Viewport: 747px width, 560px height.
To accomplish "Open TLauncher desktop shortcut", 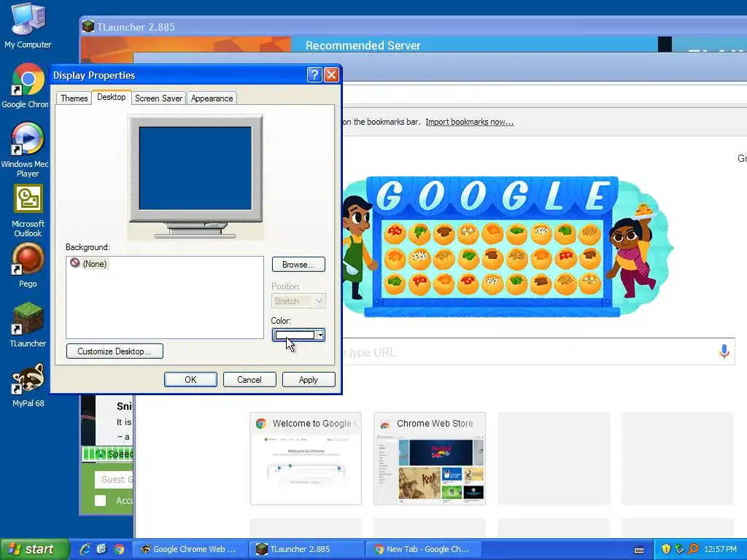I will point(28,324).
